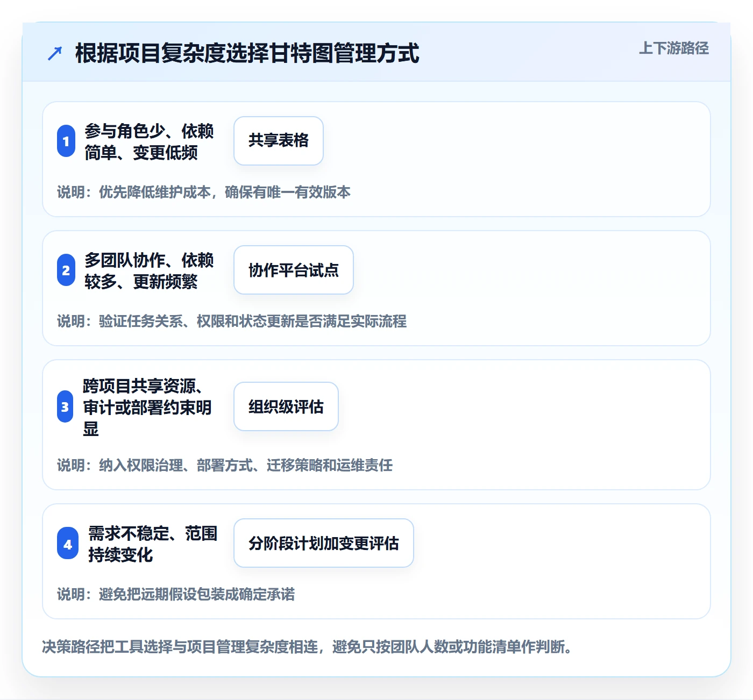Click the 上下游路径 label in header
Image resolution: width=753 pixels, height=700 pixels.
click(674, 48)
